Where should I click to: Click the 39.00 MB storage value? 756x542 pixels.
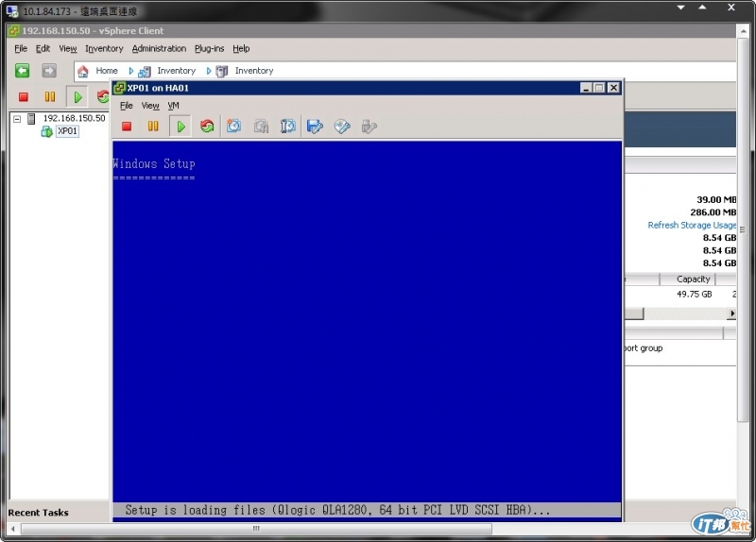point(716,199)
